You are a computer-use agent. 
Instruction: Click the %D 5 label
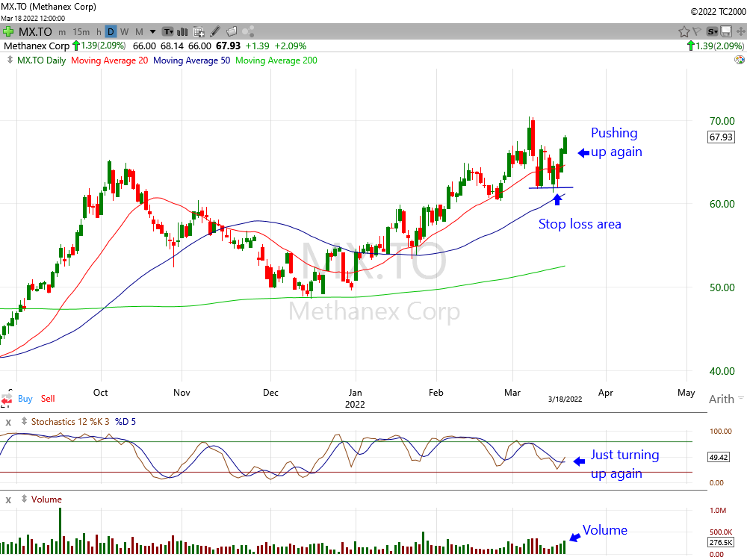tap(125, 422)
